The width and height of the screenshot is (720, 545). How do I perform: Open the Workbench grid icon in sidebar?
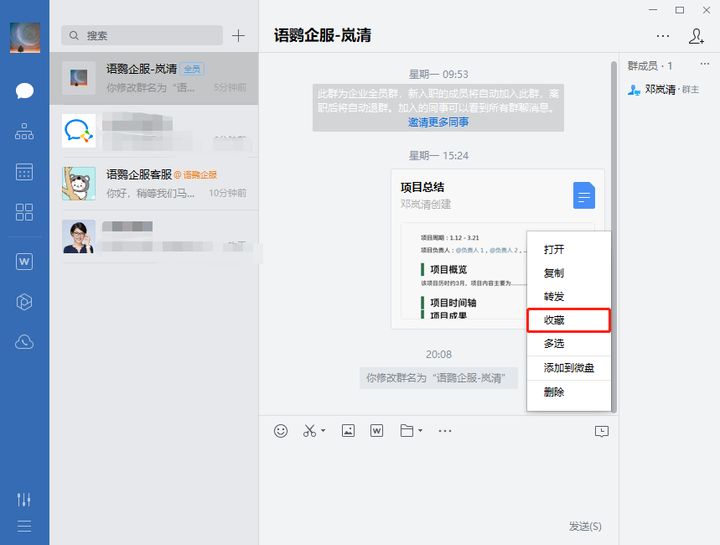point(24,212)
